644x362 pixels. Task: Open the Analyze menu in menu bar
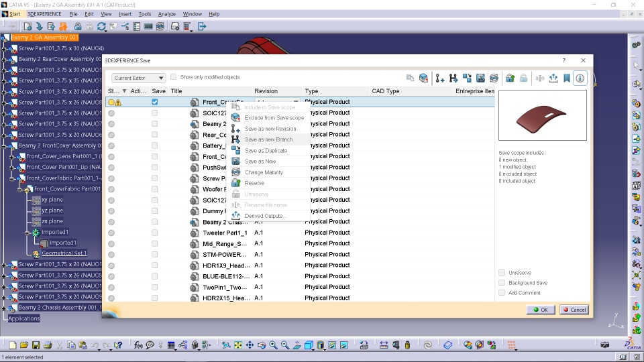pos(167,14)
